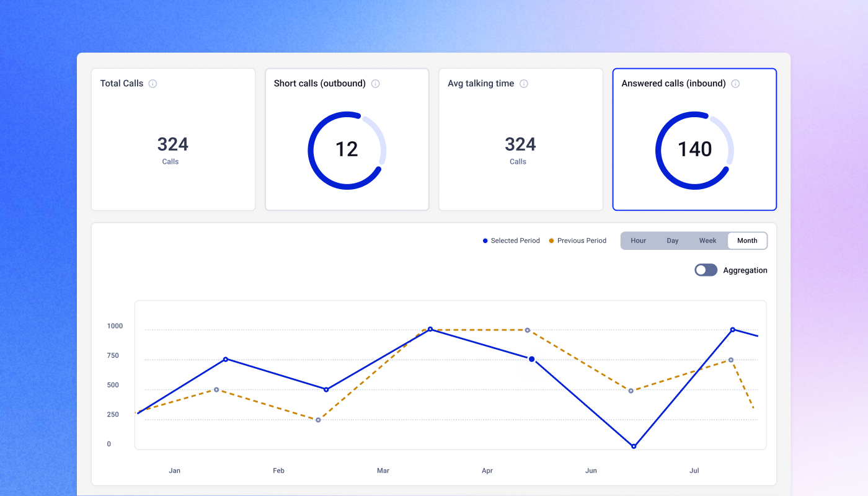
Task: Click highlighted filled blue point near Apr
Action: 531,359
